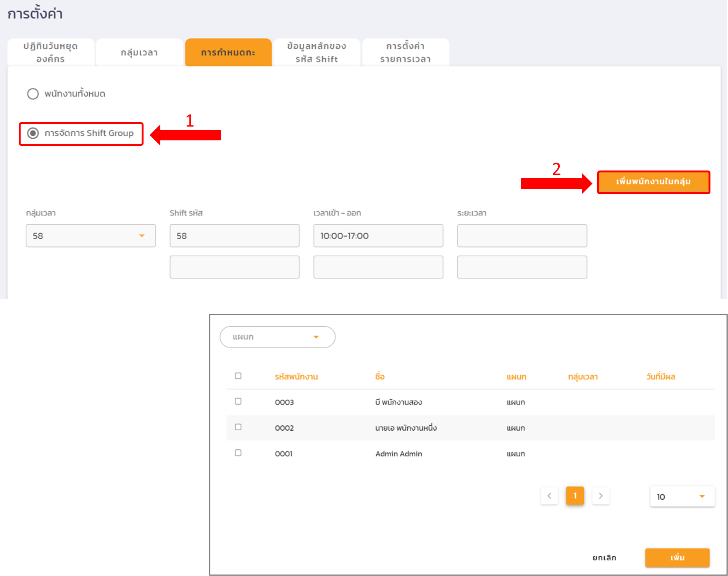Tick checkbox for employee 0003
728x576 pixels.
click(x=238, y=401)
